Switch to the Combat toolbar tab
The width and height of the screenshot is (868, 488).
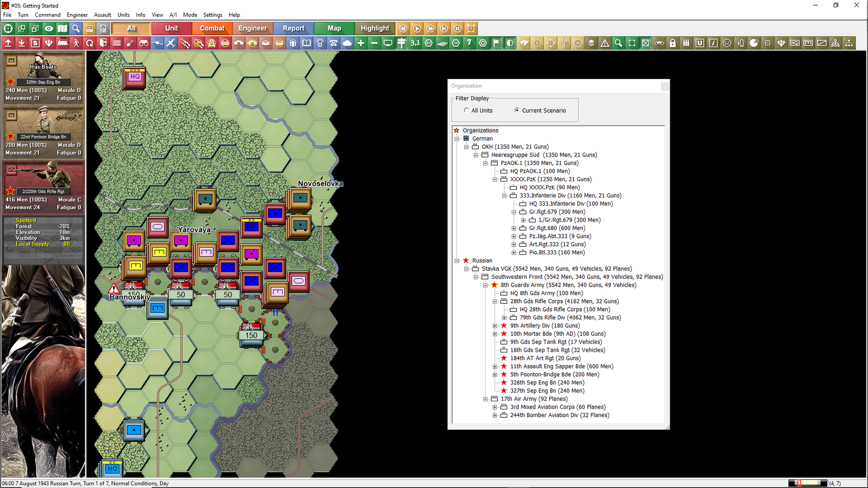(x=212, y=28)
